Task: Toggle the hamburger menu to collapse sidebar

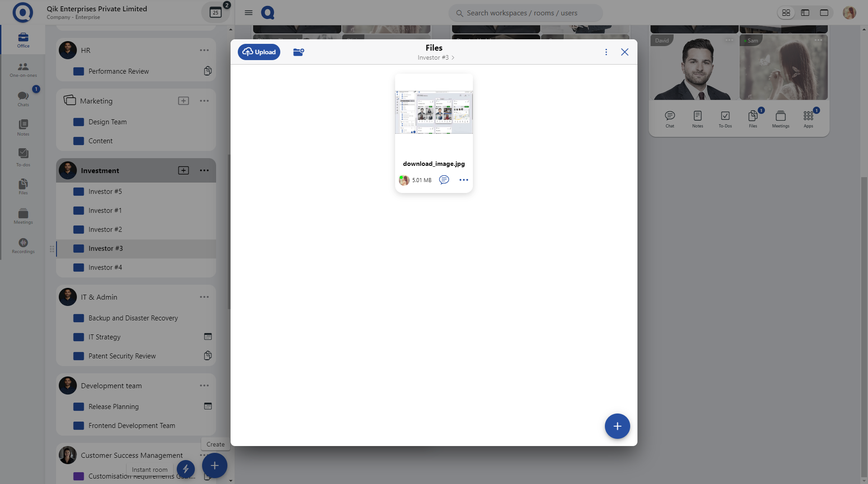Action: (248, 13)
